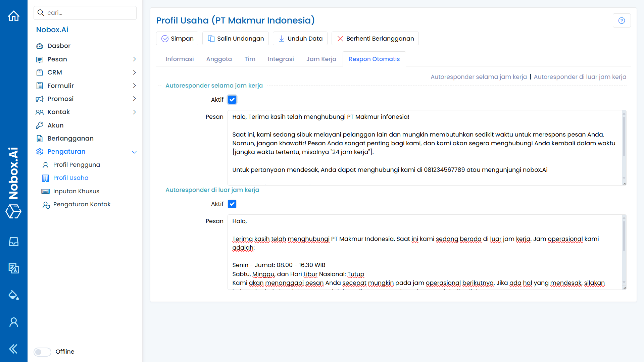Collapse the Pengaturan menu chevron

coord(135,152)
